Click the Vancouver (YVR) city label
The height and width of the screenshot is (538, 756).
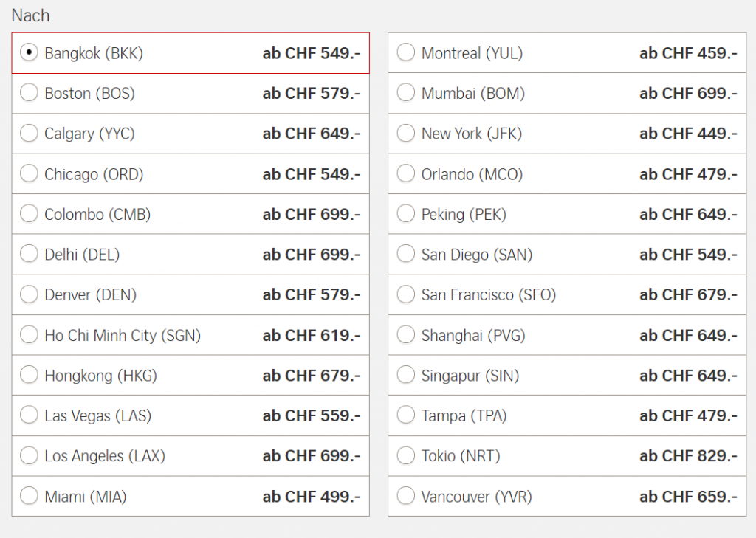tap(476, 497)
